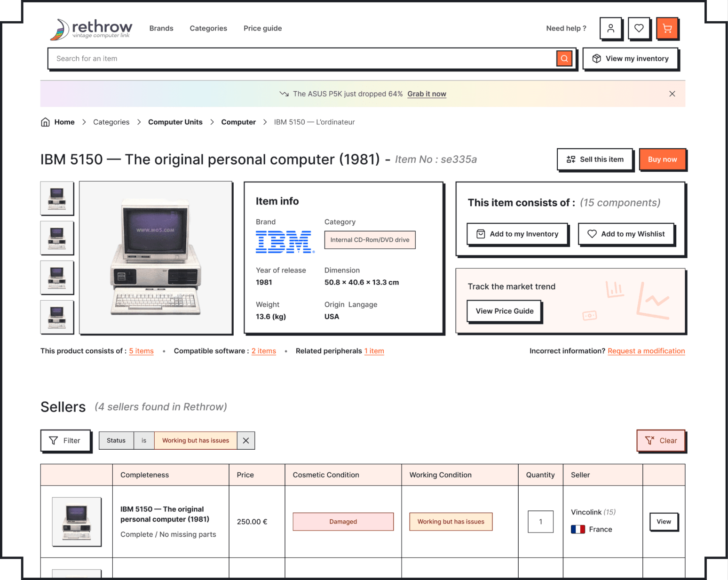Click the Grab it now link

tap(427, 94)
